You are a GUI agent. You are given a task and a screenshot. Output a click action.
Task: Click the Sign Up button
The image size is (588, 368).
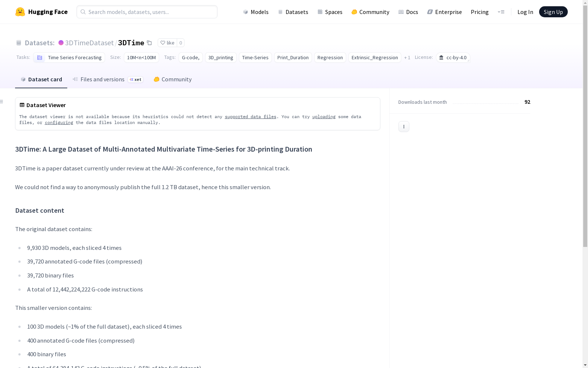(553, 12)
